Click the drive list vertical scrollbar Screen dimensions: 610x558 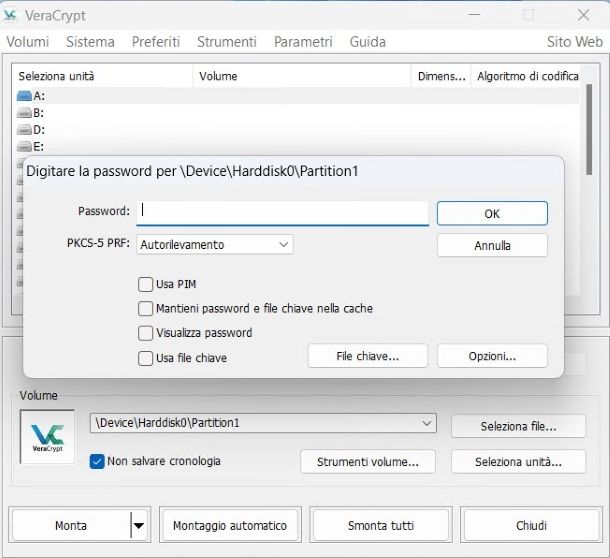coord(589,129)
